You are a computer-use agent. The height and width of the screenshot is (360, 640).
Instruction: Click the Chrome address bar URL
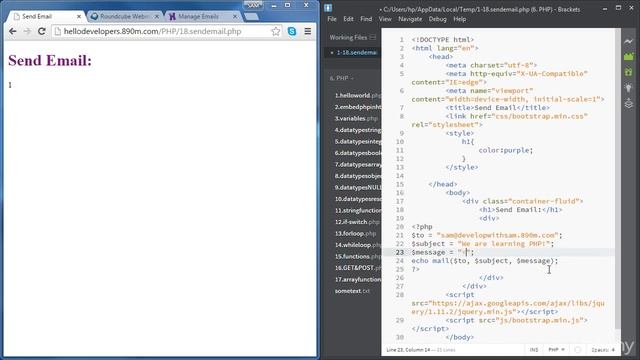pyautogui.click(x=152, y=31)
